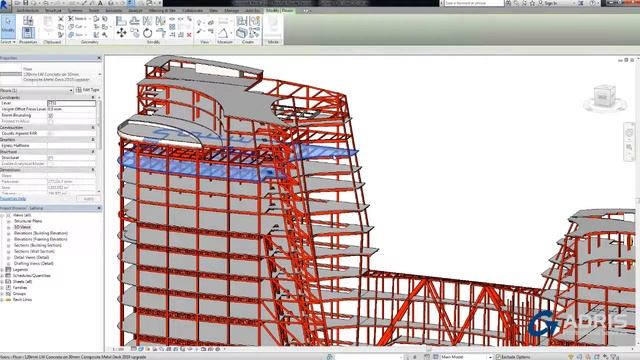640x360 pixels.
Task: Click Sign In at top right
Action: pyautogui.click(x=550, y=3)
